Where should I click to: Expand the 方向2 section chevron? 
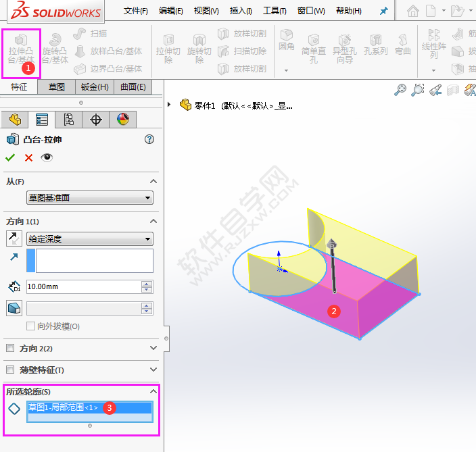click(153, 348)
